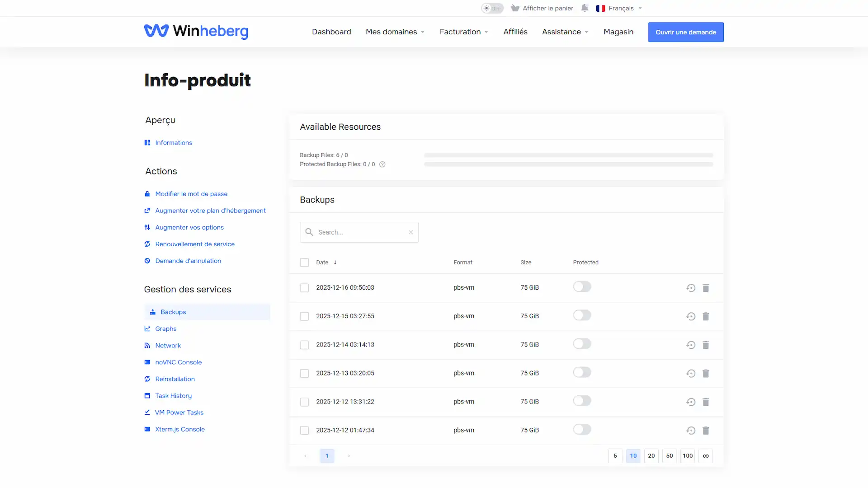Click the Ouvrir une demande button
The image size is (868, 488).
pyautogui.click(x=686, y=32)
